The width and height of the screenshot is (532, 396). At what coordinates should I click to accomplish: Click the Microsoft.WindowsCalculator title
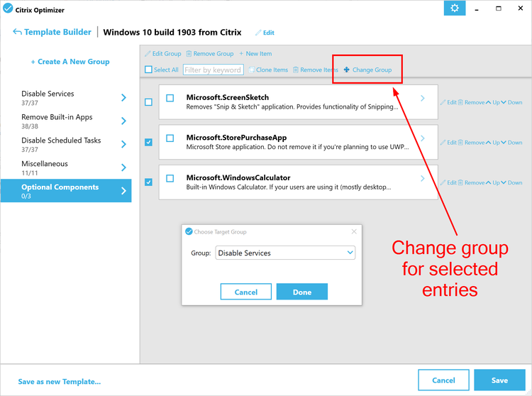point(238,177)
